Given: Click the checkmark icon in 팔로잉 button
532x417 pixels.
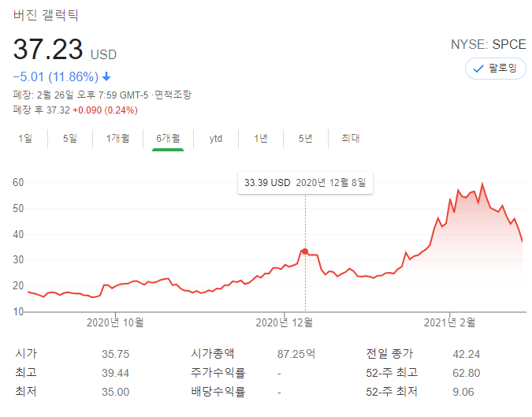Looking at the screenshot, I should 478,69.
